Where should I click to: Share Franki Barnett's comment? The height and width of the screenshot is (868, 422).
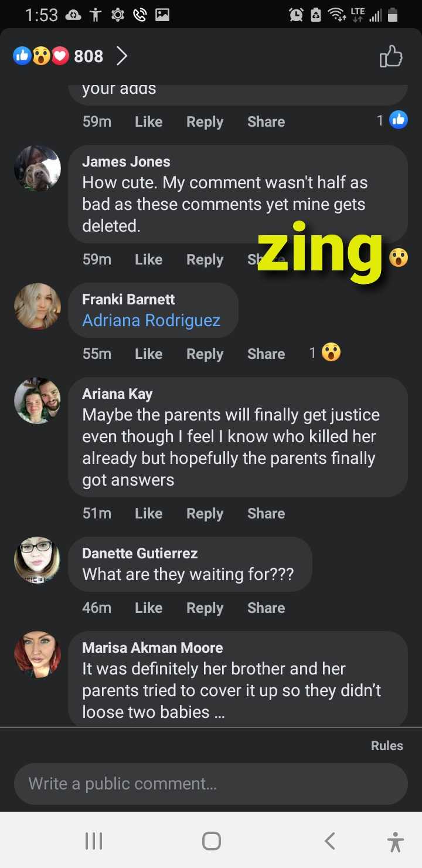coord(266,354)
